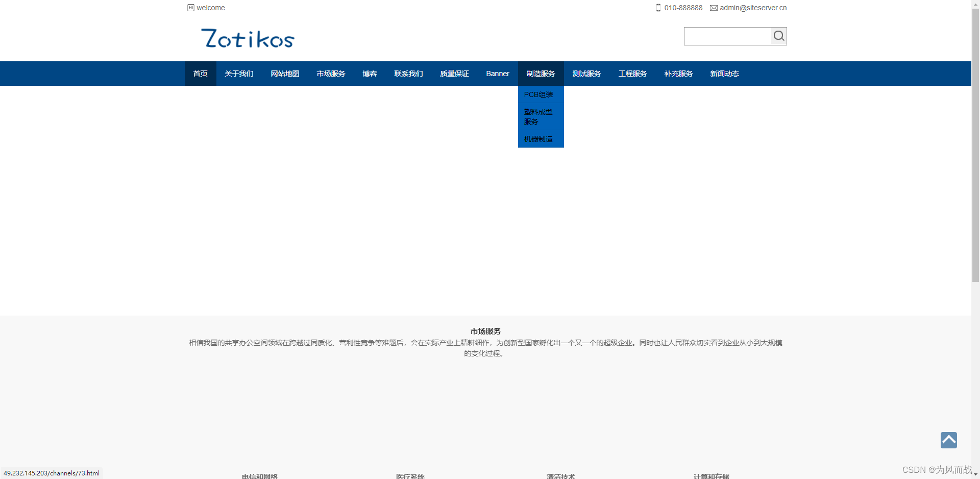Click the 市场服务 section heading
The image size is (980, 479).
click(485, 331)
